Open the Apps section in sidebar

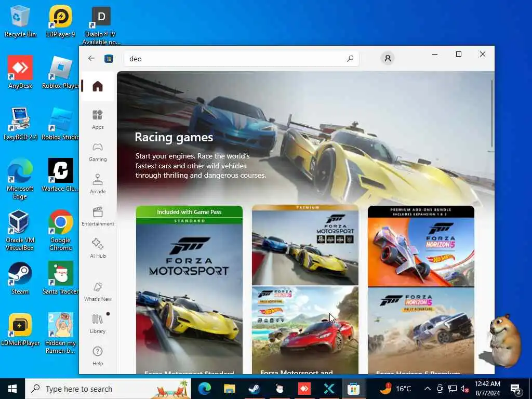[98, 119]
